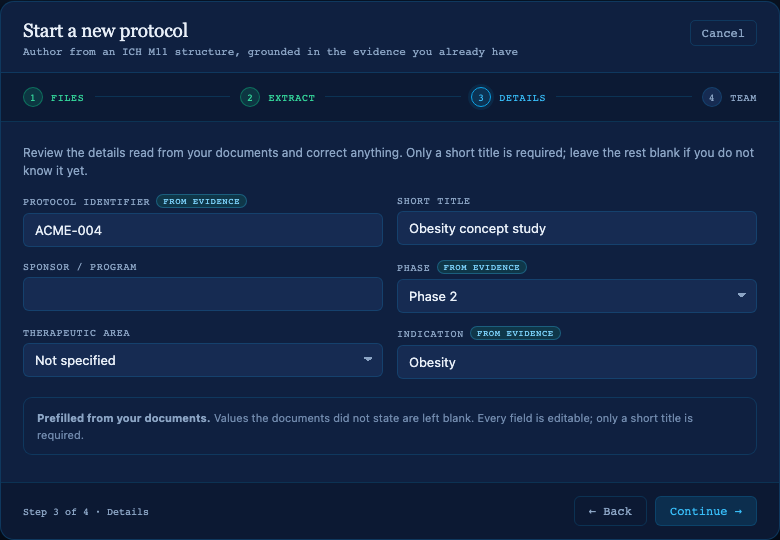Image resolution: width=780 pixels, height=540 pixels.
Task: Edit the Indication field Obesity
Action: [x=577, y=362]
